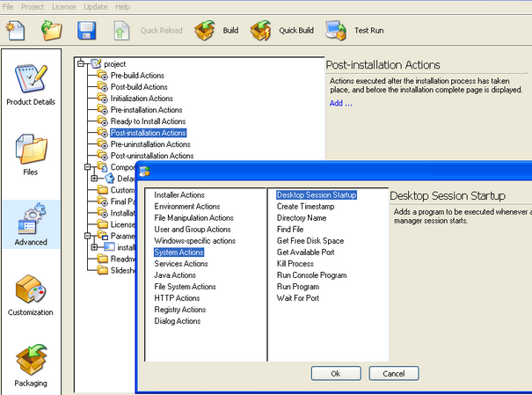Image resolution: width=532 pixels, height=395 pixels.
Task: Open the Customization section
Action: [31, 296]
